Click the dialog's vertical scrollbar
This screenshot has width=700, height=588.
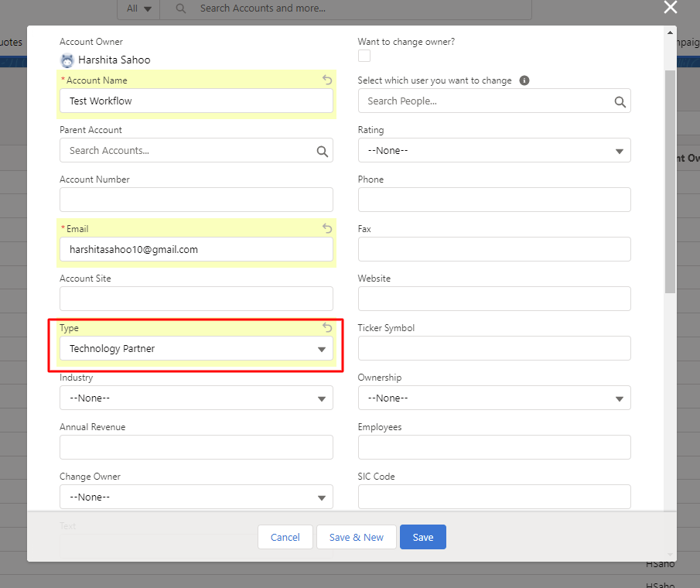point(670,182)
